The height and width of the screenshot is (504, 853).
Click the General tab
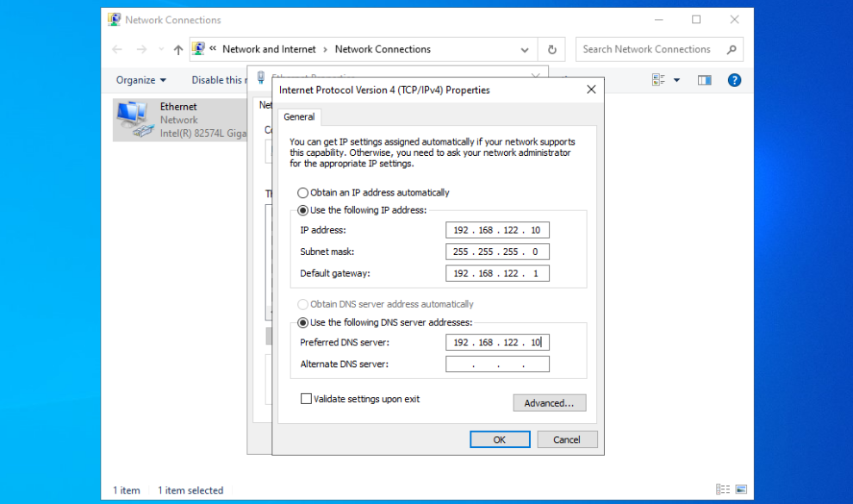pos(299,117)
